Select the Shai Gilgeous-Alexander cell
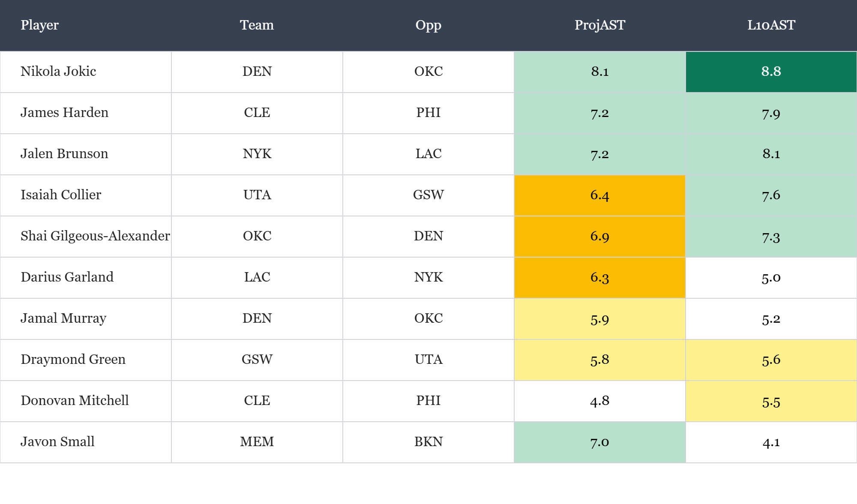Viewport: 857px width, 504px height. [95, 236]
